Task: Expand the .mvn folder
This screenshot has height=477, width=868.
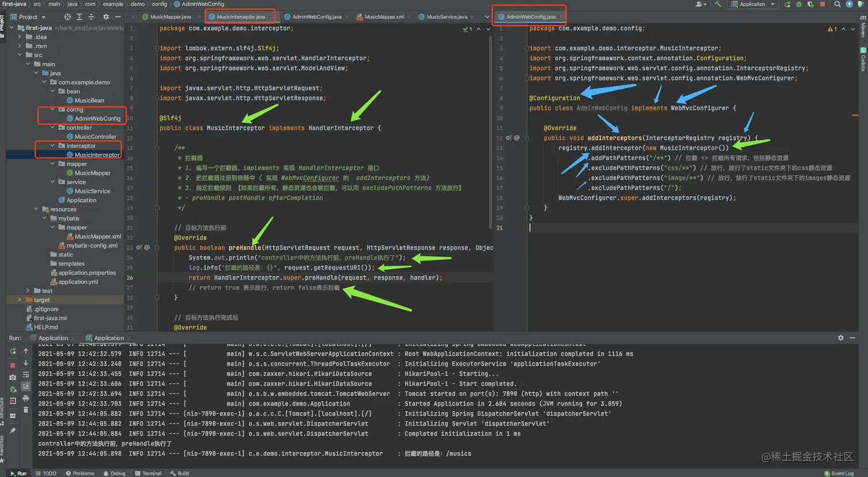Action: click(20, 46)
